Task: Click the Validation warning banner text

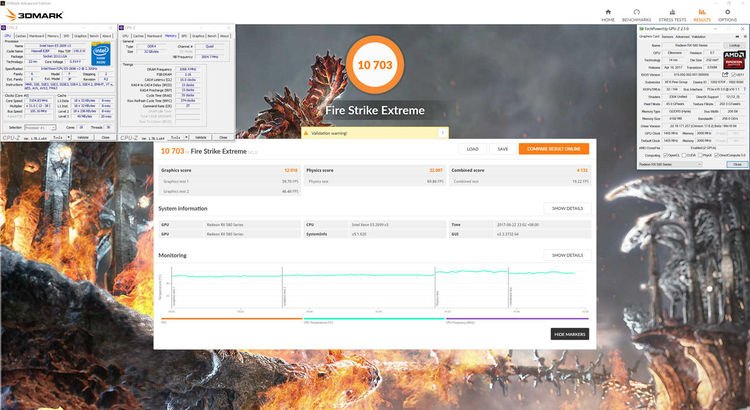Action: 329,133
